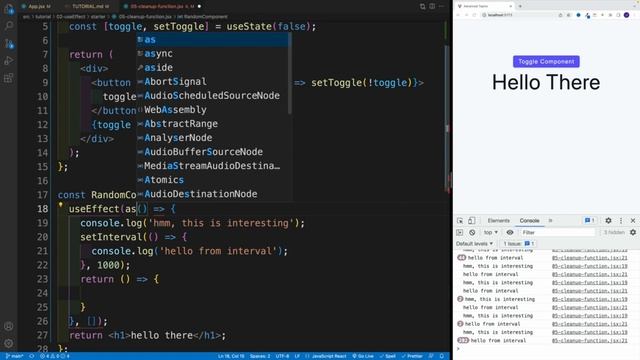Image resolution: width=640 pixels, height=360 pixels.
Task: Toggle the device toolbar icon in DevTools
Action: (471, 220)
